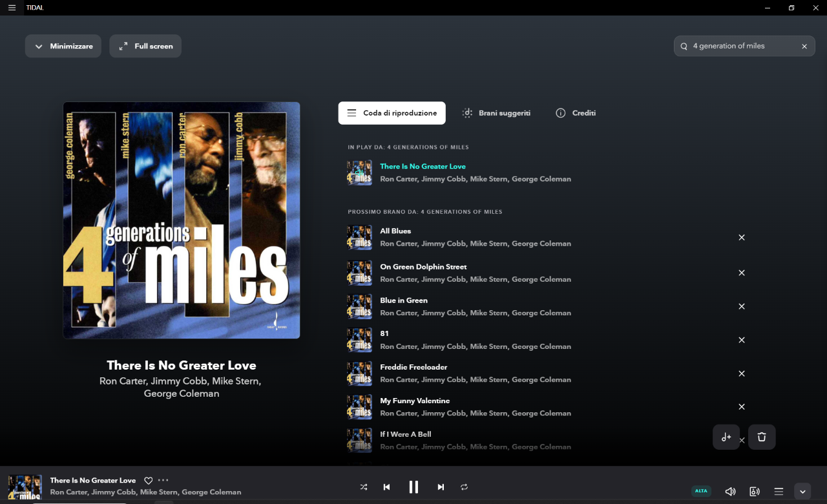Clear the play queue with trash icon
The width and height of the screenshot is (827, 504).
(x=762, y=437)
